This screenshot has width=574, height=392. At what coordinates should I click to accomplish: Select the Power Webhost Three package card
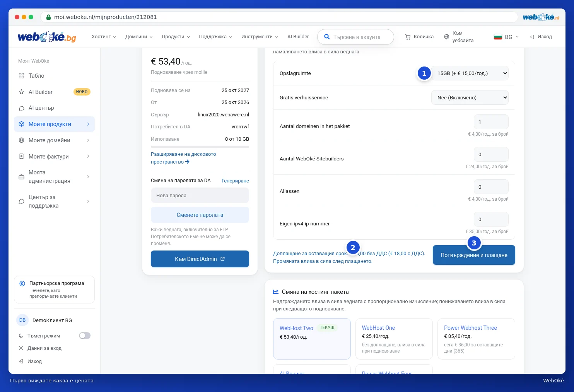click(476, 339)
